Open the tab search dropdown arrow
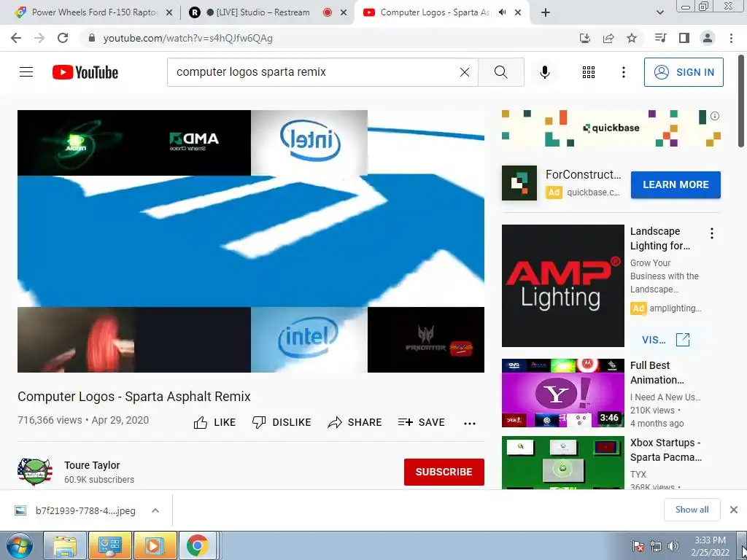Screen dimensions: 747x560 [659, 13]
